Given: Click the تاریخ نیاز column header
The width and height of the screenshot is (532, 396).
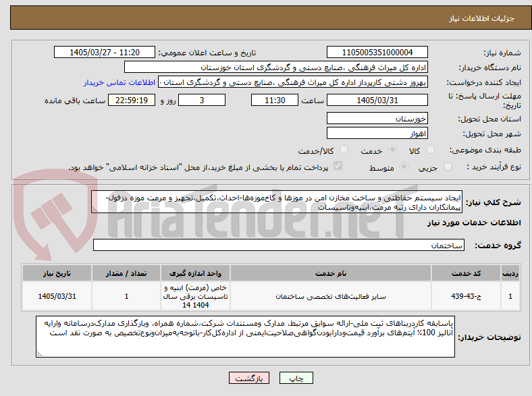Looking at the screenshot, I should click(57, 273).
